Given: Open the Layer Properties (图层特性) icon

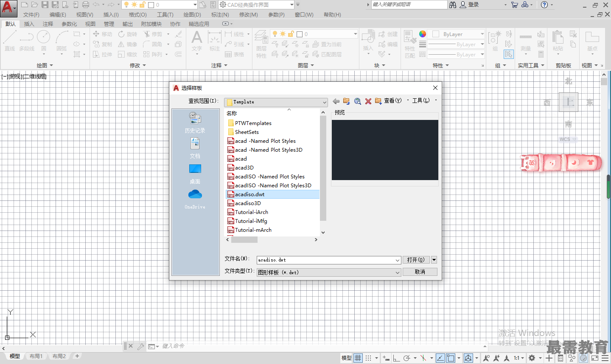Looking at the screenshot, I should (261, 44).
